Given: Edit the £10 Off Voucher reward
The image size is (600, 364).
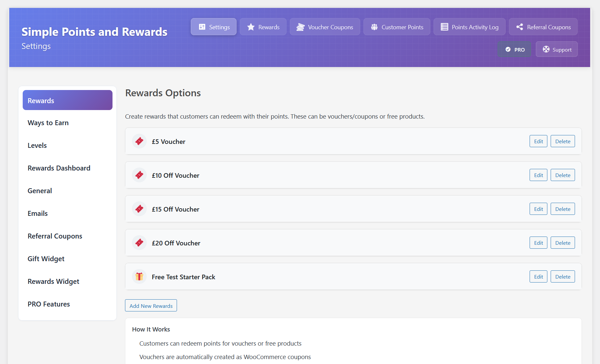Looking at the screenshot, I should [x=538, y=175].
